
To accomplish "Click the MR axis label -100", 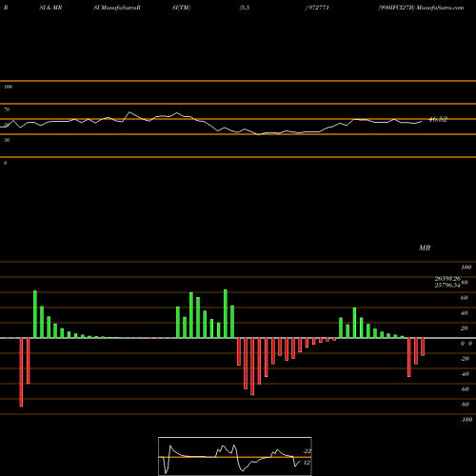I will pos(466,420).
